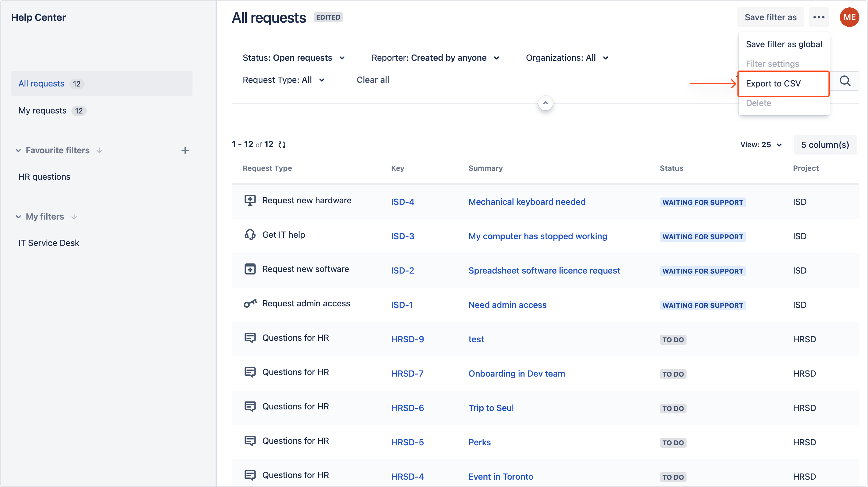Choose Export to CSV from menu
Image resolution: width=868 pixels, height=487 pixels.
pos(784,84)
